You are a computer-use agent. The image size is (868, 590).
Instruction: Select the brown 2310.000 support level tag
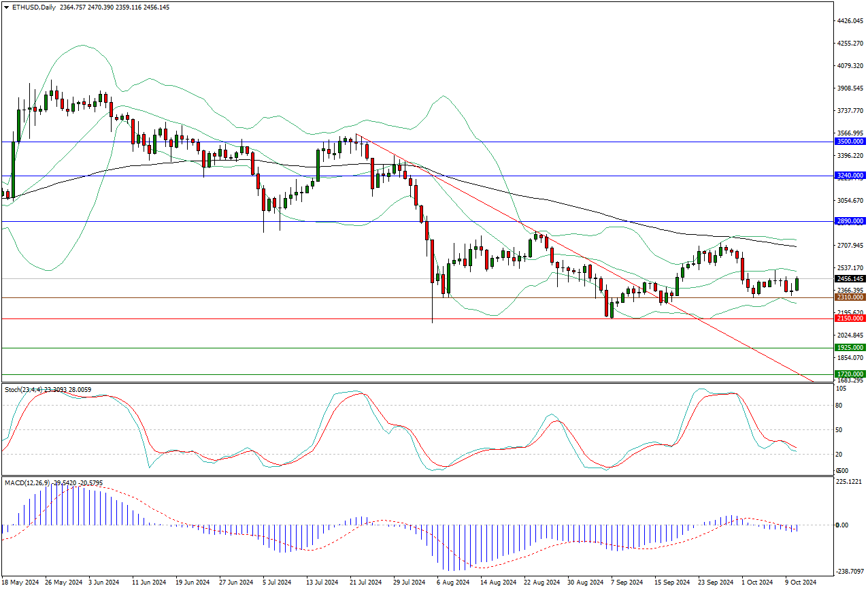click(x=850, y=297)
